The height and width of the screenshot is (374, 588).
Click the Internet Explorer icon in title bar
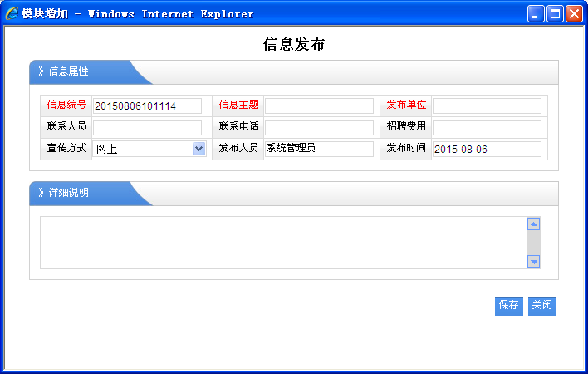click(x=12, y=13)
